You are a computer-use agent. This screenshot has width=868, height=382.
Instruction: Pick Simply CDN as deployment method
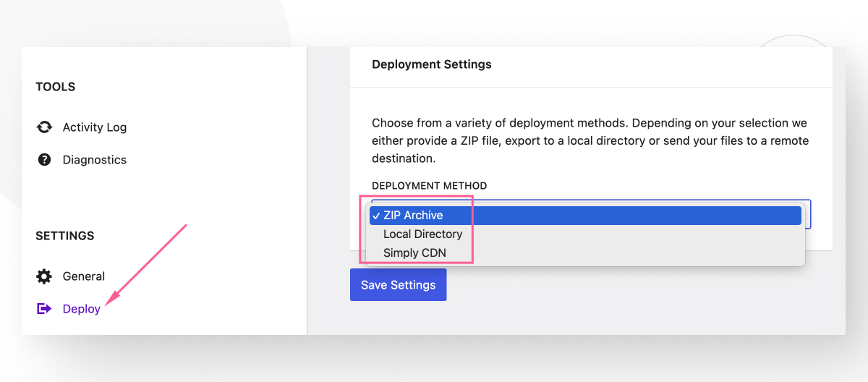pyautogui.click(x=414, y=253)
